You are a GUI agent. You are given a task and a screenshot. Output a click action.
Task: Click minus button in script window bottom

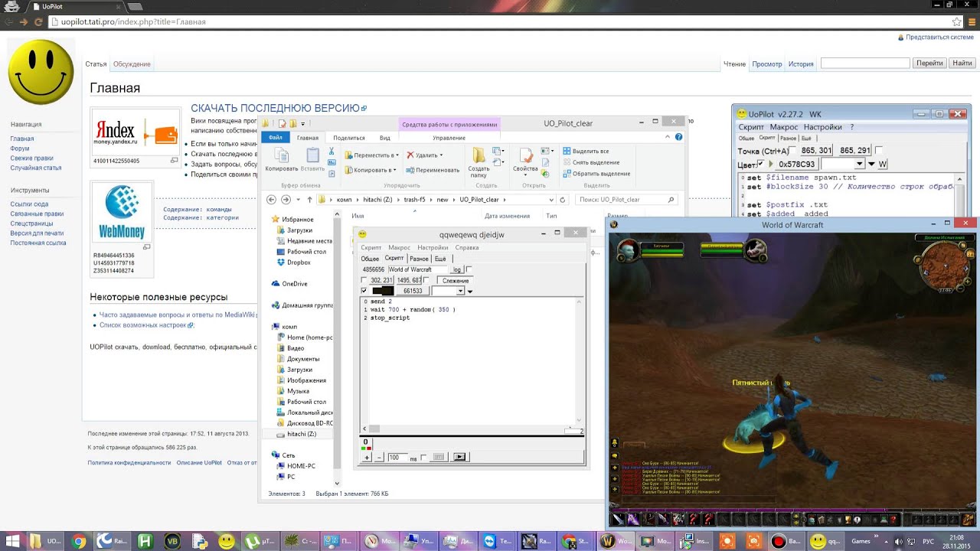click(x=379, y=458)
